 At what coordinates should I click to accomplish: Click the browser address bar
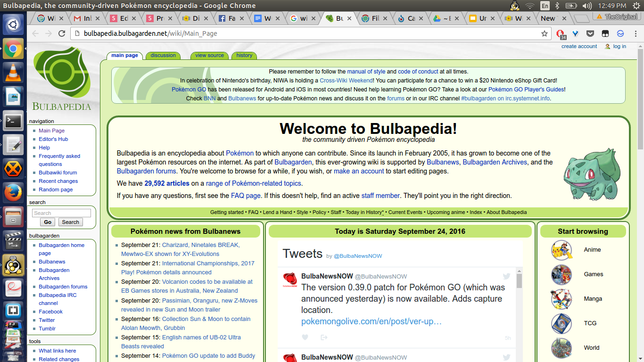(311, 33)
